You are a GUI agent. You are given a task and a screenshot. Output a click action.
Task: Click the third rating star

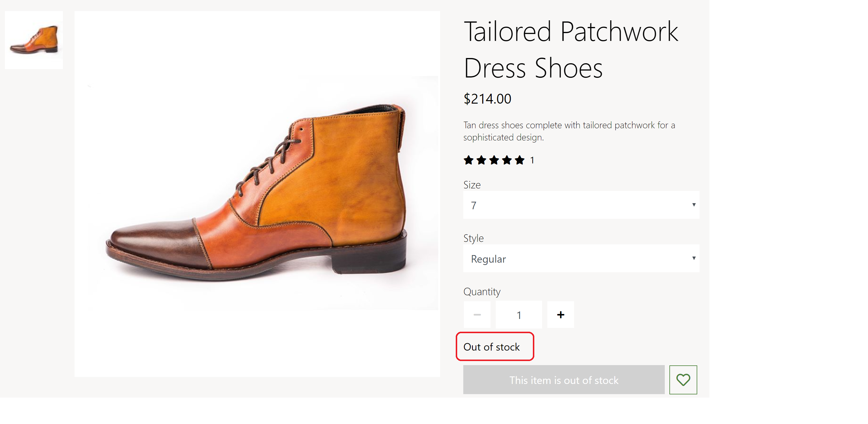(494, 160)
